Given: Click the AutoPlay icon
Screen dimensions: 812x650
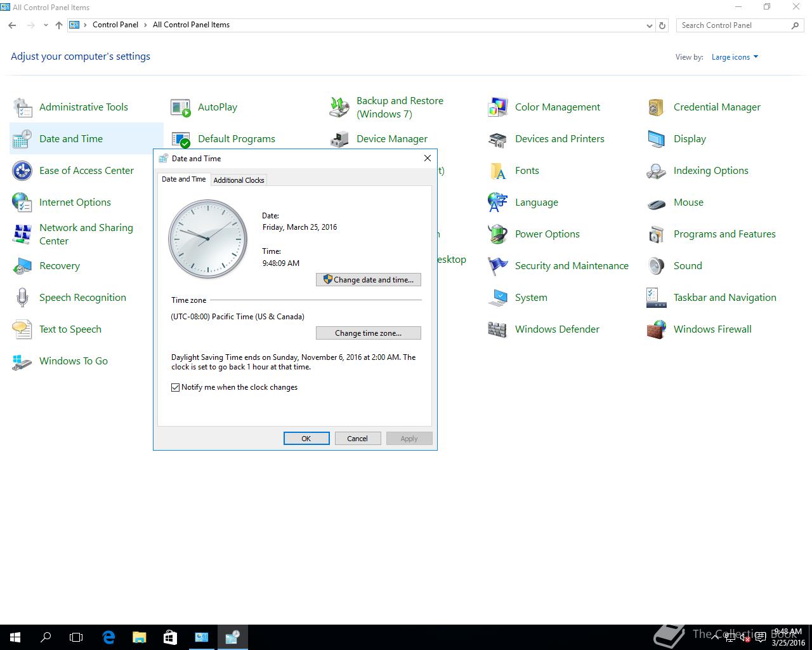Looking at the screenshot, I should point(181,107).
